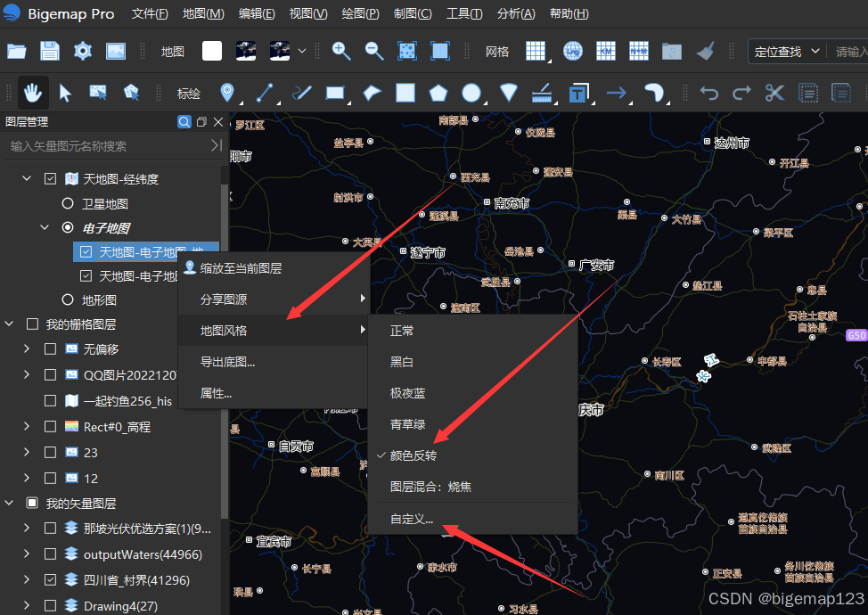
Task: Collapse 我的栅格图层 group
Action: pos(9,324)
